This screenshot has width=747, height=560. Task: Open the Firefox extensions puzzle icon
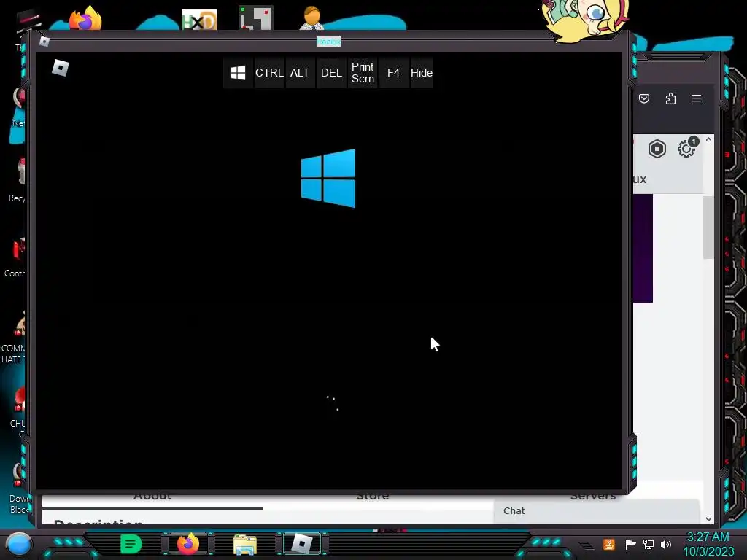670,98
